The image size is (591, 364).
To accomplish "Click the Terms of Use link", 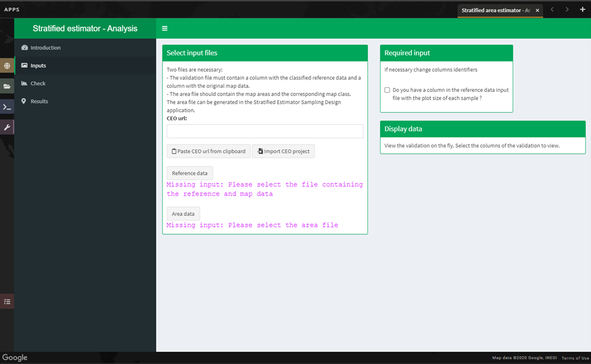I will click(x=574, y=357).
